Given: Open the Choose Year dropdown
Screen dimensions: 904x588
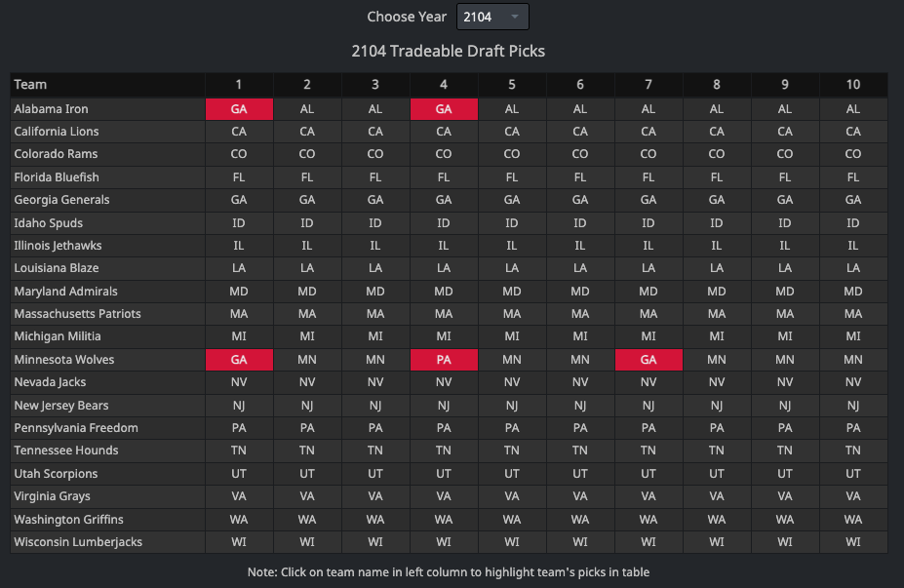Looking at the screenshot, I should tap(492, 17).
